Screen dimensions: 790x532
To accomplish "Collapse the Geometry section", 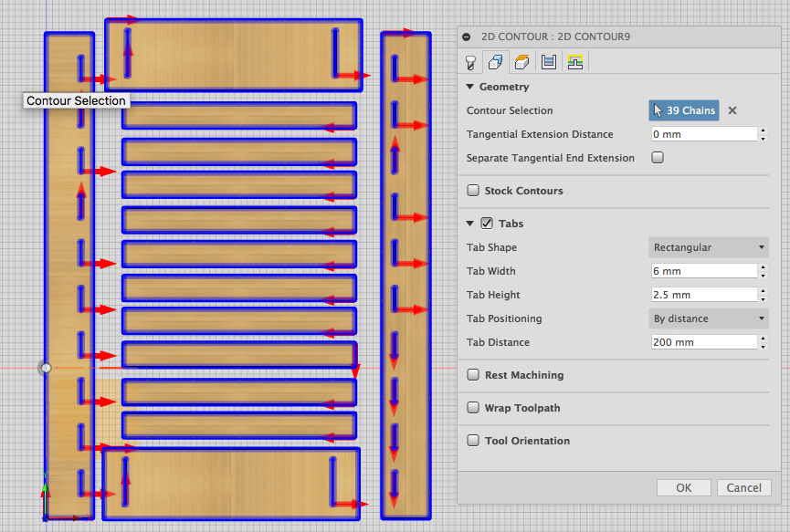I will pos(470,87).
